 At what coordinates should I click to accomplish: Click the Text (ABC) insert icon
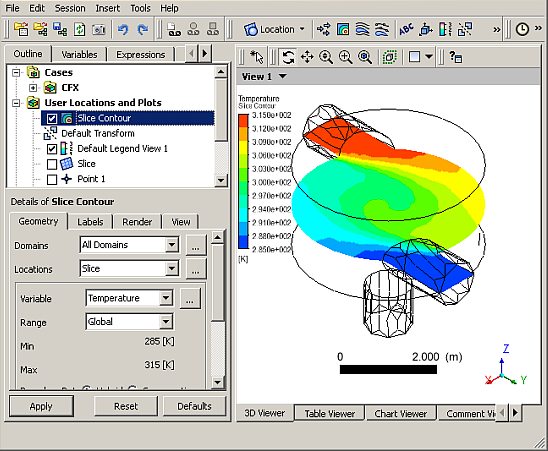point(406,29)
